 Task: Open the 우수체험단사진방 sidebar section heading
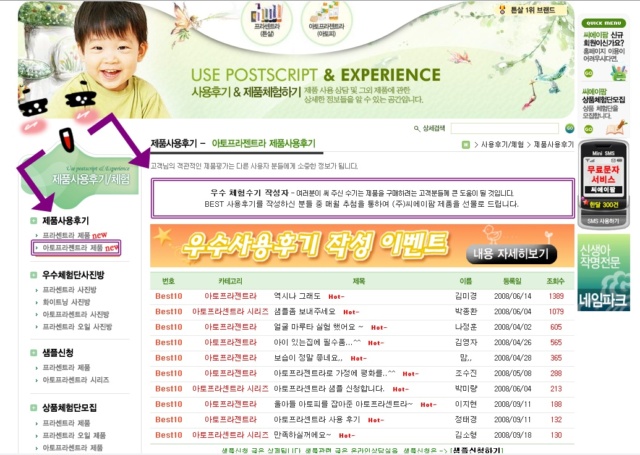tap(73, 275)
